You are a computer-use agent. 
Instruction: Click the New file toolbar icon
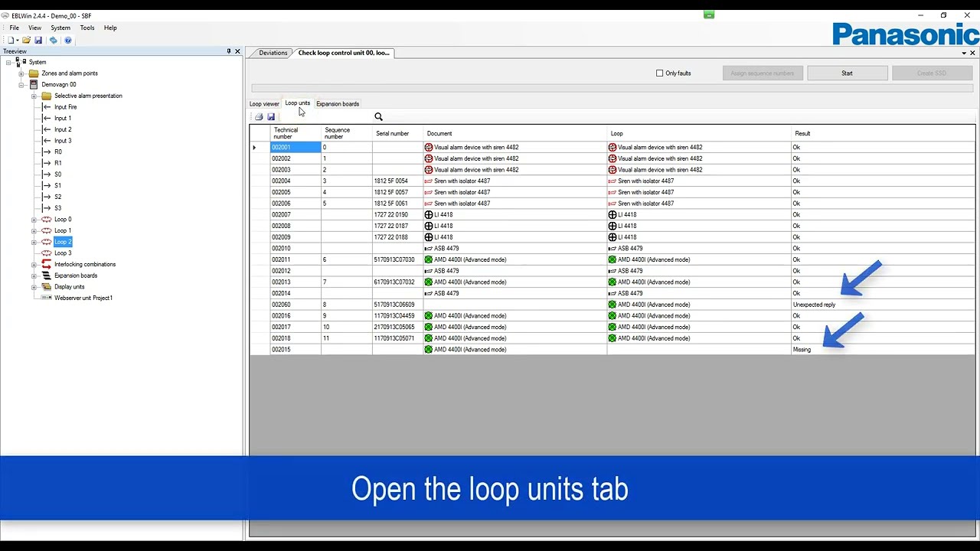[x=11, y=40]
